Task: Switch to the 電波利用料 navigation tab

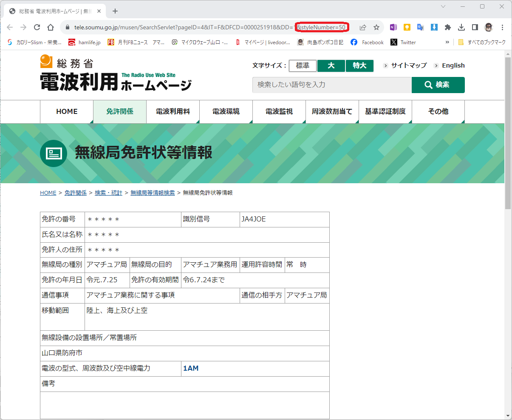Action: (173, 111)
